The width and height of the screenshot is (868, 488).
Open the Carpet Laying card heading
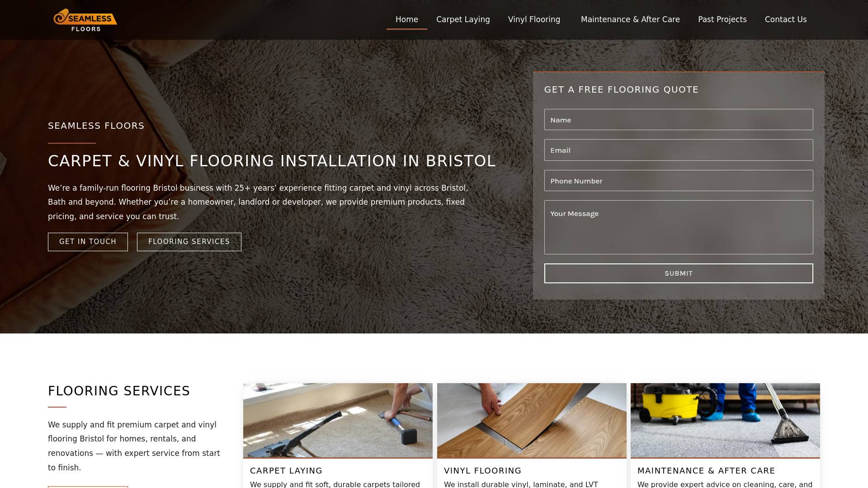pos(286,471)
